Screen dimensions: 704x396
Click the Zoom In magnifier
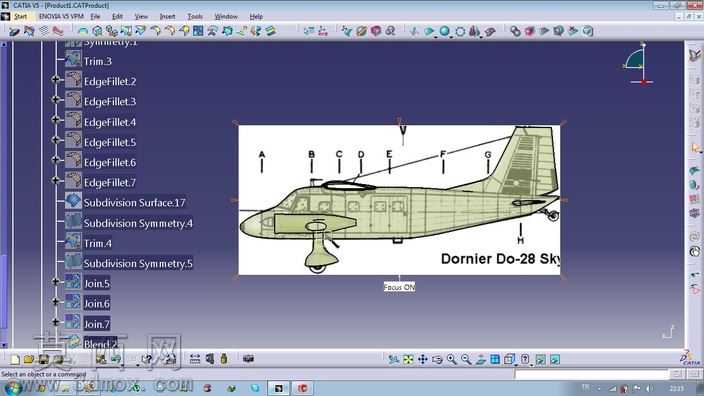451,360
